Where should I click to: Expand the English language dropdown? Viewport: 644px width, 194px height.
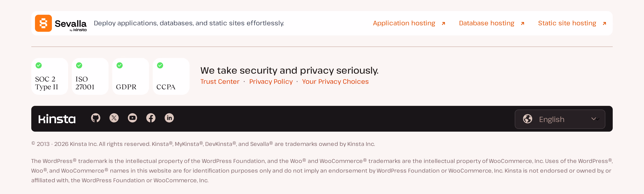[560, 119]
